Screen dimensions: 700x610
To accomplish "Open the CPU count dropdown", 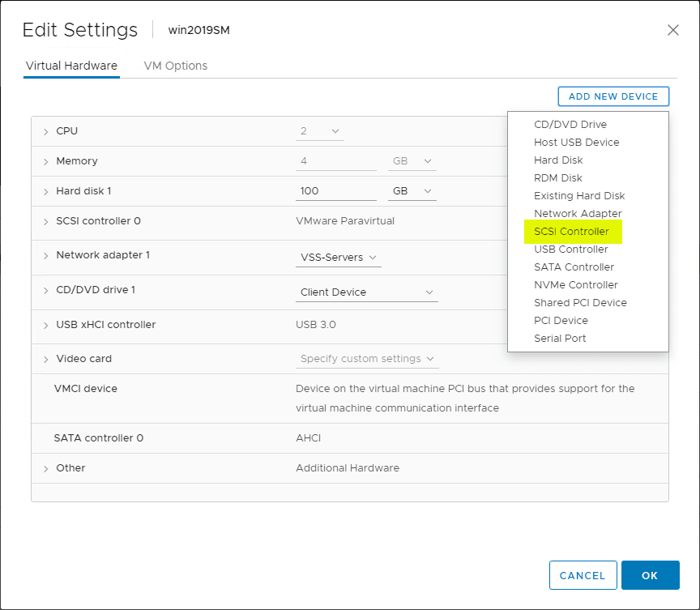I will pyautogui.click(x=319, y=130).
